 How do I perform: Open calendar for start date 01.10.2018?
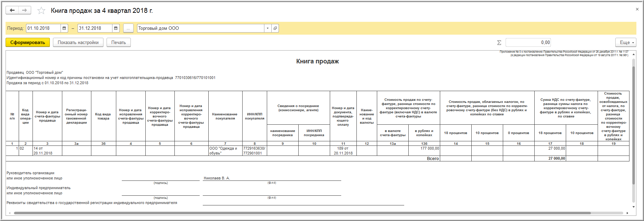(x=64, y=28)
